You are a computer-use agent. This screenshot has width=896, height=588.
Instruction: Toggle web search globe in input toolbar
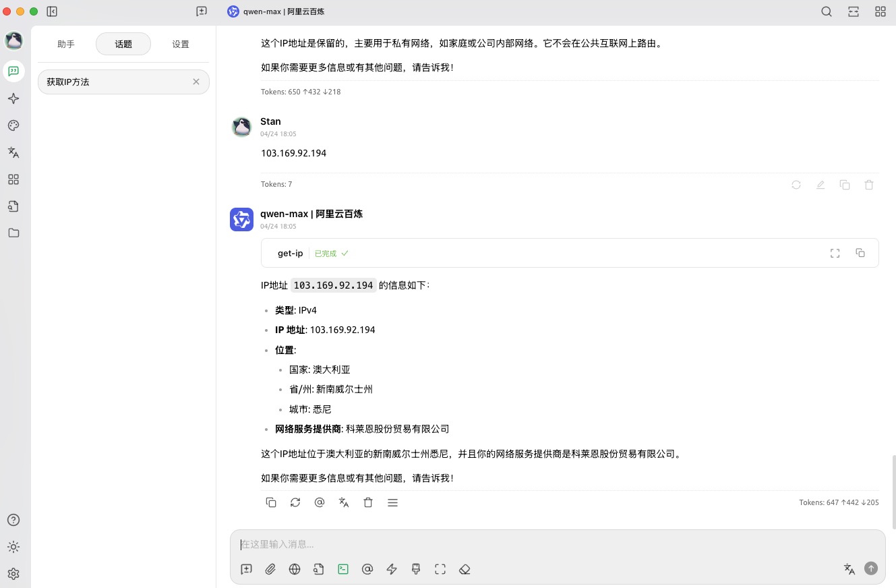[x=295, y=569]
